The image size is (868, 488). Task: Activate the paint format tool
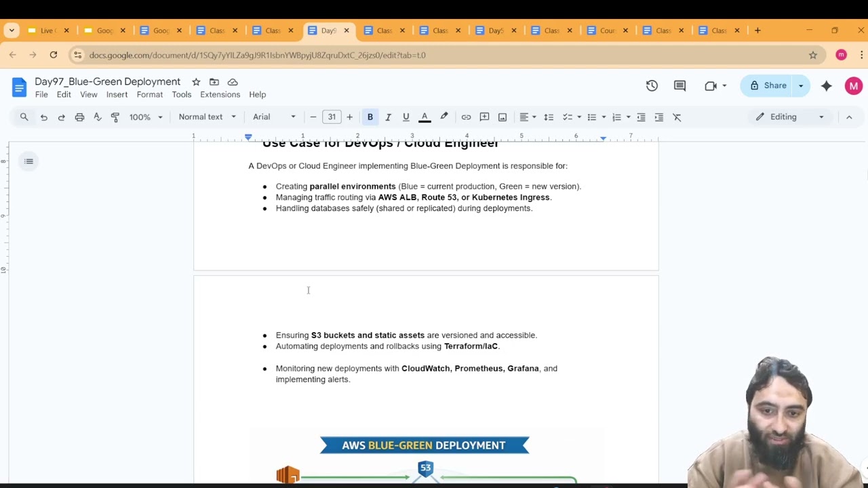point(115,117)
